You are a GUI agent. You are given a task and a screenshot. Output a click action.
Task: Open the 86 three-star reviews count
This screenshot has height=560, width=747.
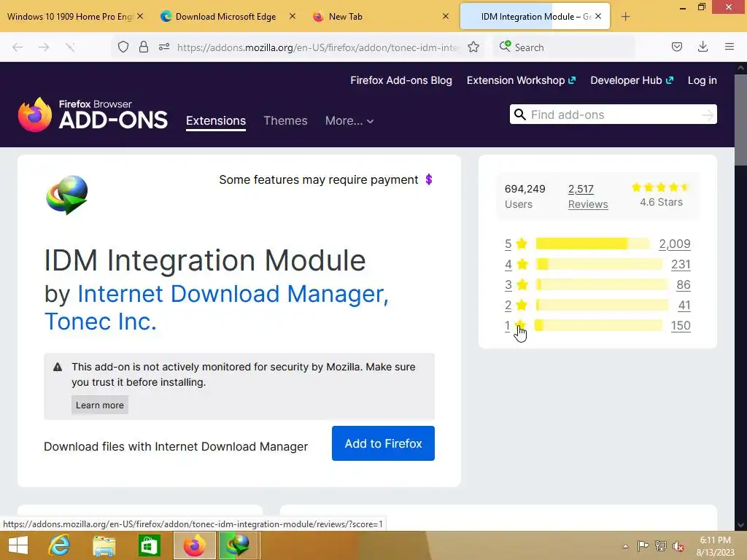click(x=683, y=285)
